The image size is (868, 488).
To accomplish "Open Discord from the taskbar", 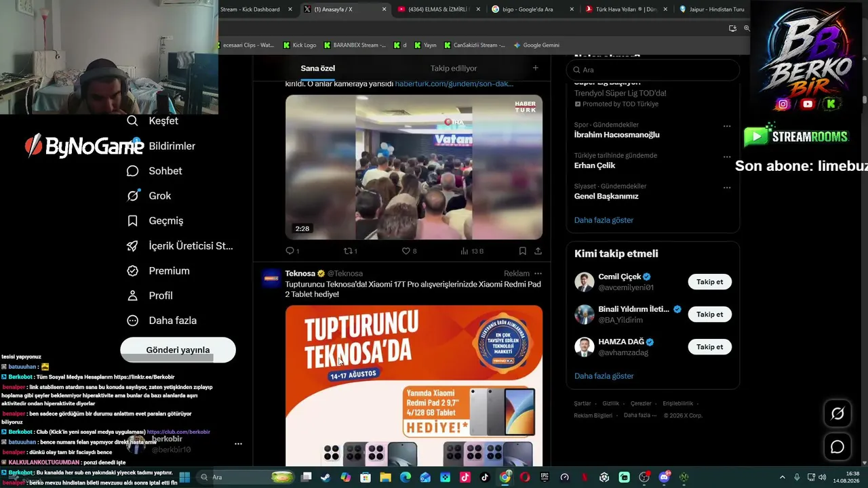I will (x=664, y=477).
